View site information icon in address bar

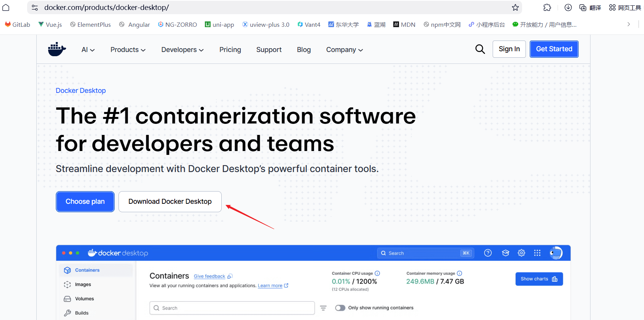[x=35, y=8]
